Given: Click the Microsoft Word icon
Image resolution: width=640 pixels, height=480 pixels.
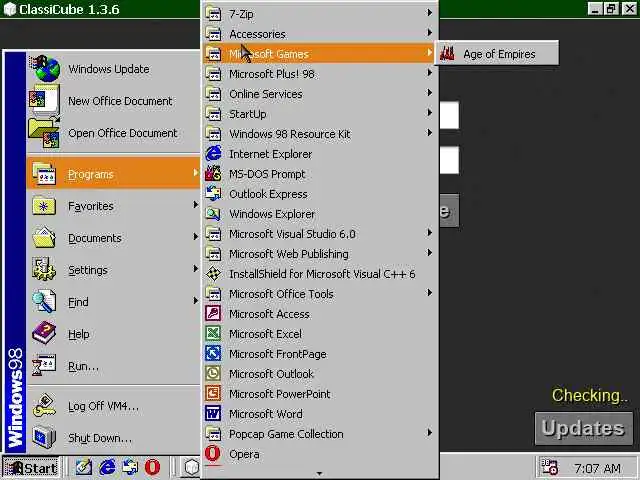Looking at the screenshot, I should coord(213,414).
